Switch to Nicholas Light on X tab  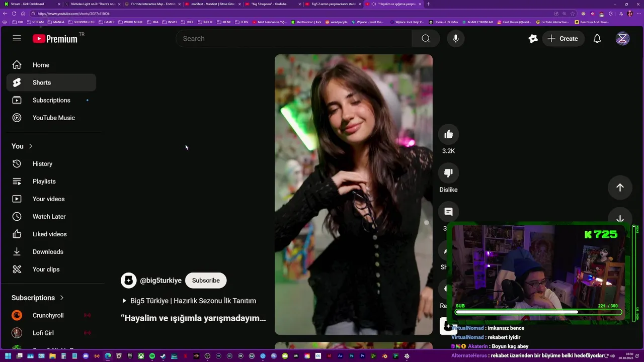[x=91, y=4]
